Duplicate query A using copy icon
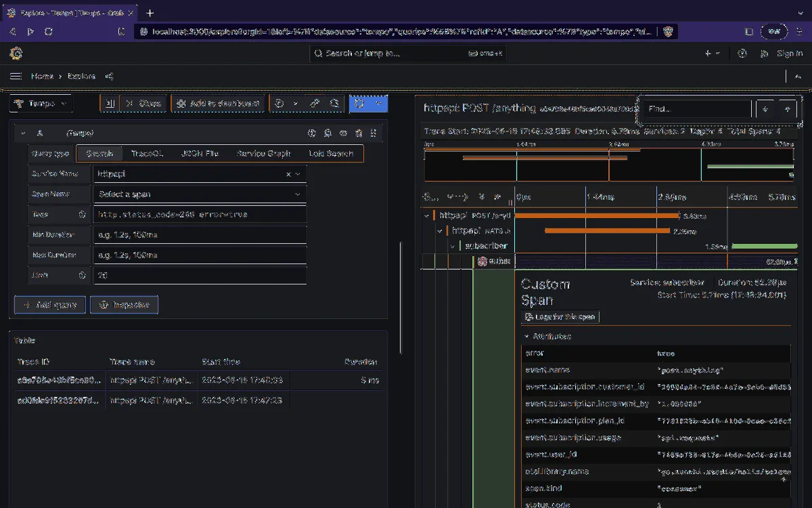This screenshot has width=812, height=508. (x=328, y=133)
